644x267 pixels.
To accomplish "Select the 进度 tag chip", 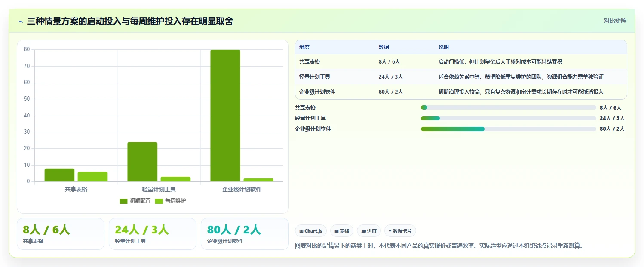I will (369, 231).
